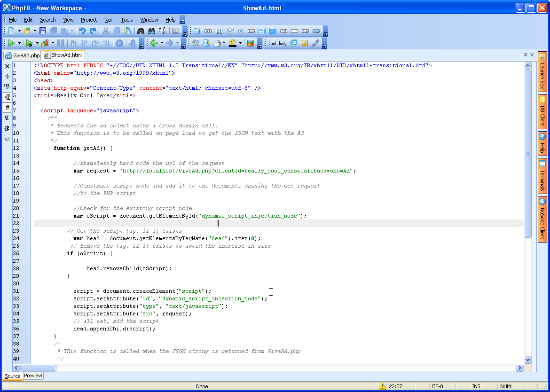Image resolution: width=550 pixels, height=392 pixels.
Task: Click the hyperlink chain icon
Action: [x=315, y=43]
